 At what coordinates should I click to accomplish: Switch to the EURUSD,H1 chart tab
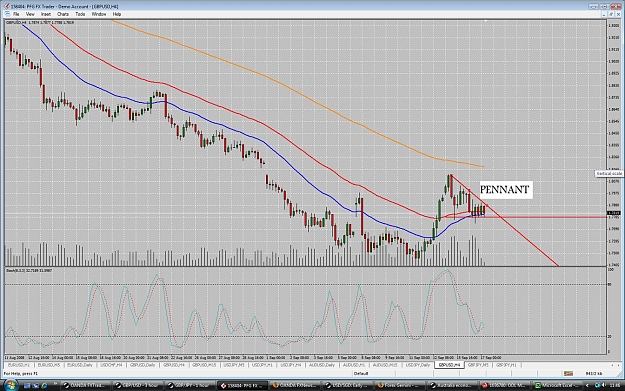[x=19, y=365]
